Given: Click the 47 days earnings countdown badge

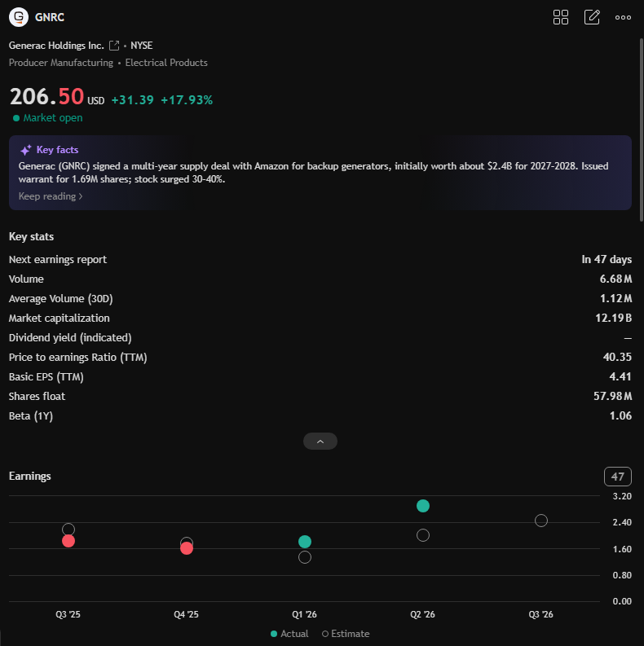Looking at the screenshot, I should 618,477.
